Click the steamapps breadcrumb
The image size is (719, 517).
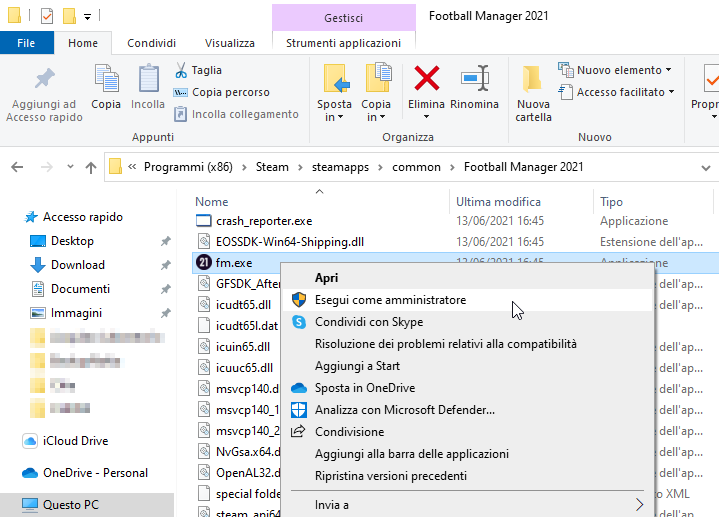click(x=340, y=167)
